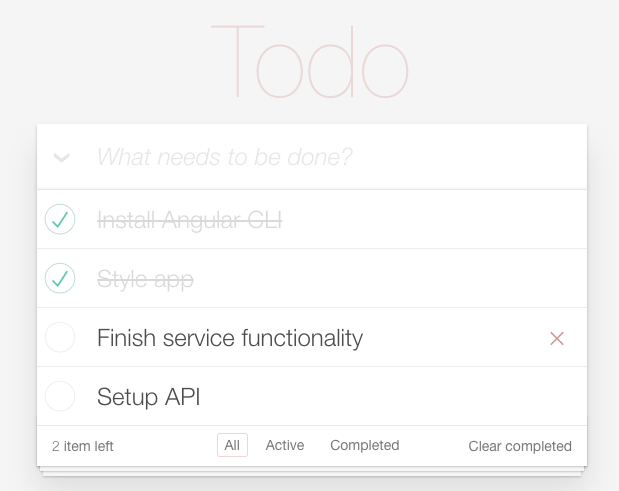Tick the empty circle beside Setup API
The height and width of the screenshot is (491, 619).
[x=60, y=396]
